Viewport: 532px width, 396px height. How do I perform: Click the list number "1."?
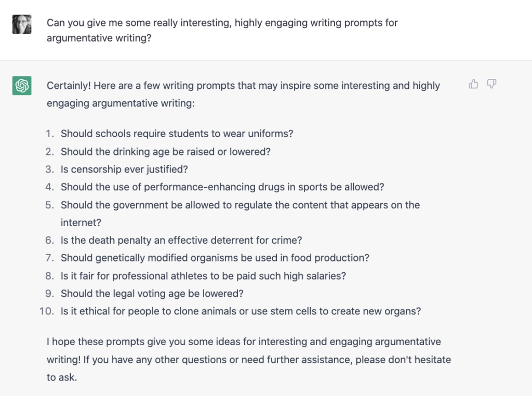pyautogui.click(x=50, y=134)
